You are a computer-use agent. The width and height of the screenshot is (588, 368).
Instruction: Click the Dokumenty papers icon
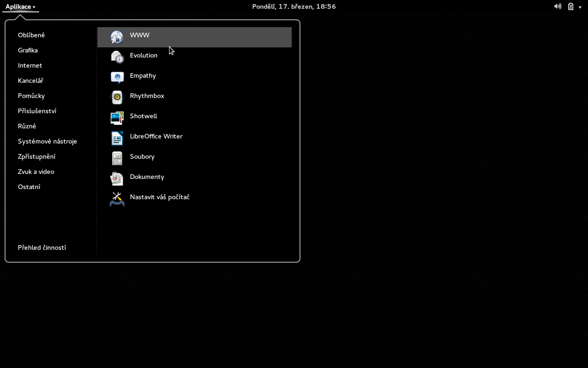[x=117, y=179]
